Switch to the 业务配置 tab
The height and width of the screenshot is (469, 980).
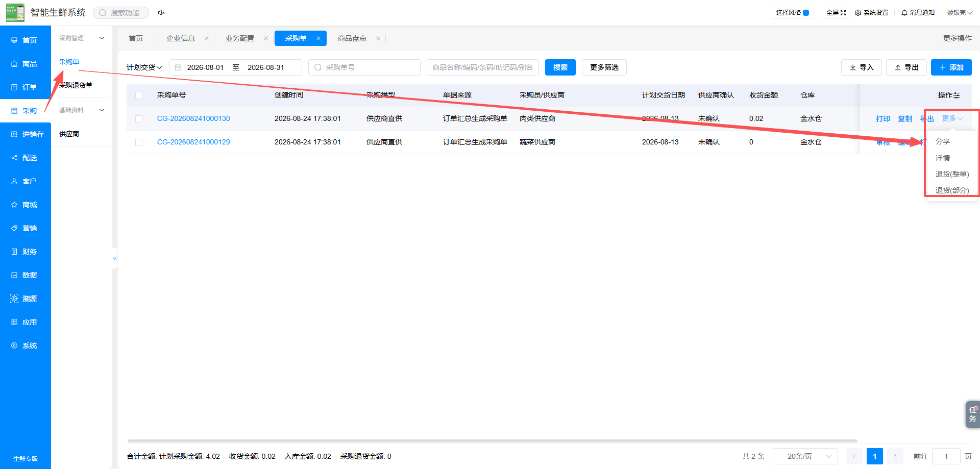coord(240,38)
